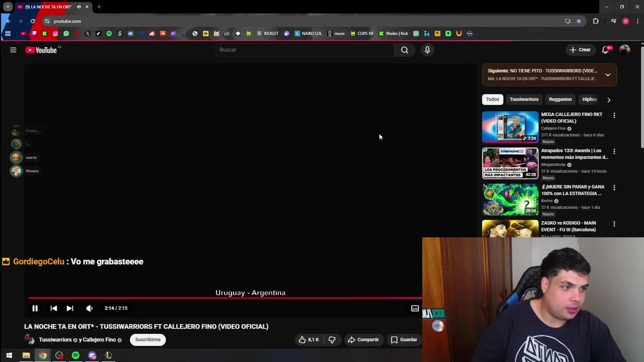
Task: Open the Chrome three-dot menu
Action: pos(637,21)
